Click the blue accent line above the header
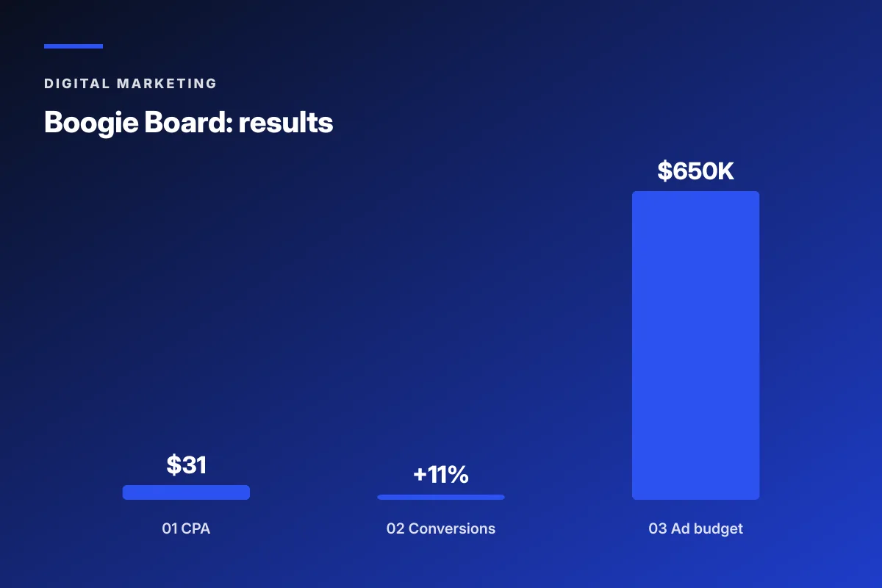The image size is (882, 588). 73,46
